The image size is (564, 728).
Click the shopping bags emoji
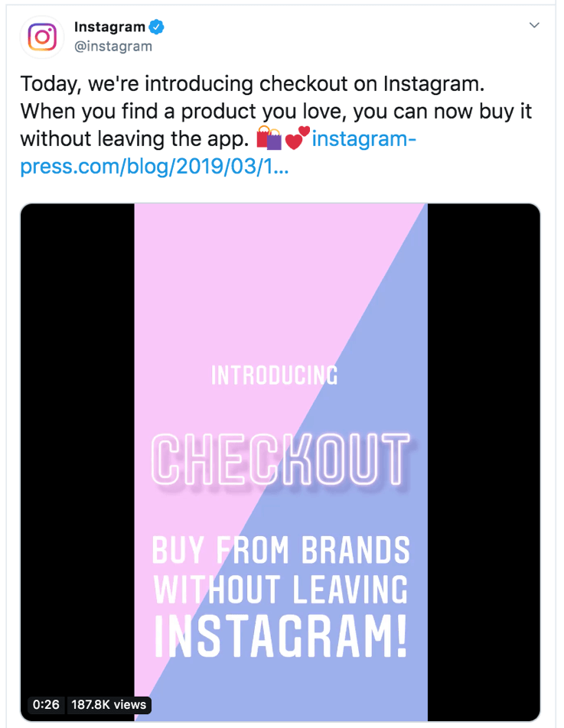pos(269,138)
